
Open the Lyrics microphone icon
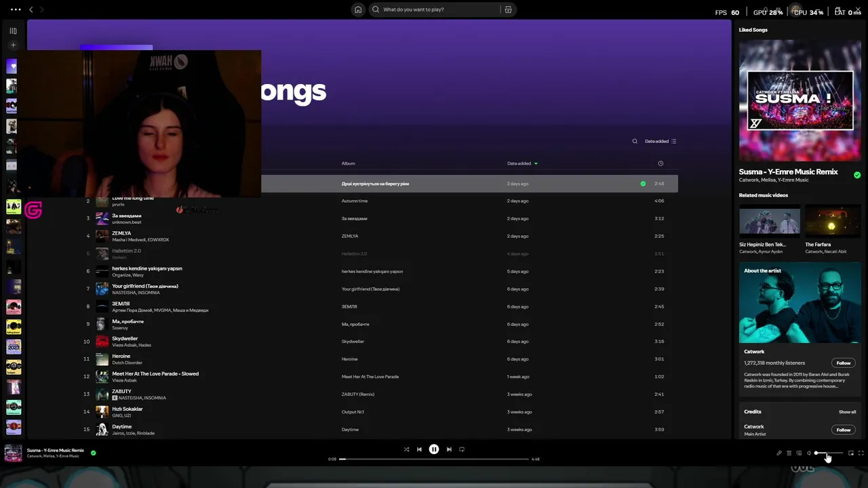pyautogui.click(x=779, y=453)
